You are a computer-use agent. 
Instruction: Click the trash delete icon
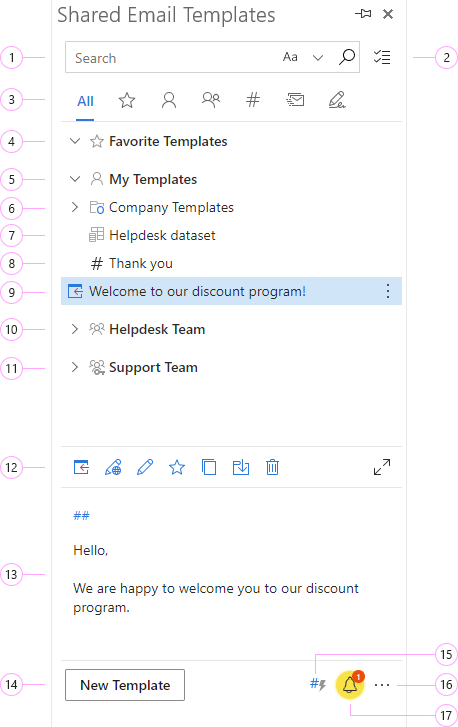[x=273, y=467]
